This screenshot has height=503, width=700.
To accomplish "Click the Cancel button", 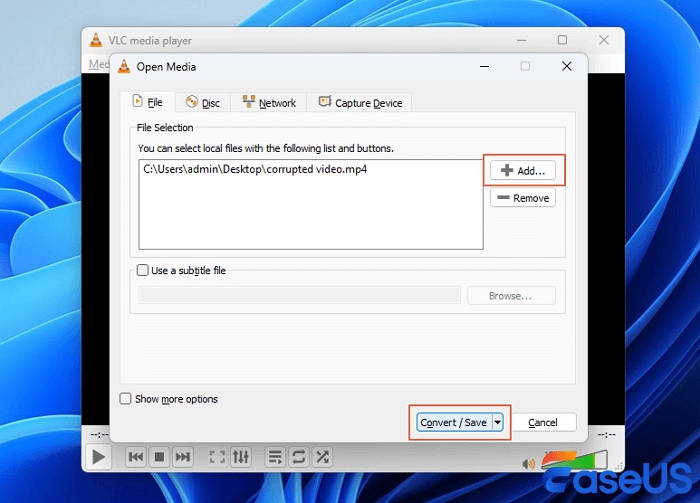I will (543, 422).
